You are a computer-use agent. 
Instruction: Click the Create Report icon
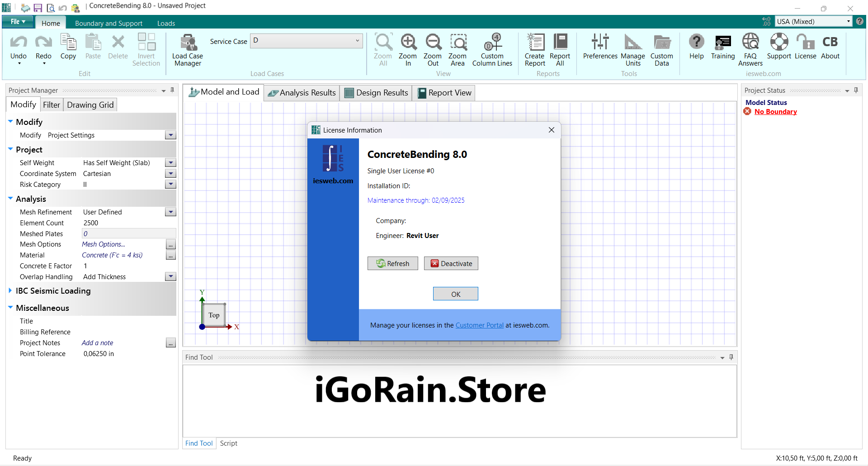535,50
